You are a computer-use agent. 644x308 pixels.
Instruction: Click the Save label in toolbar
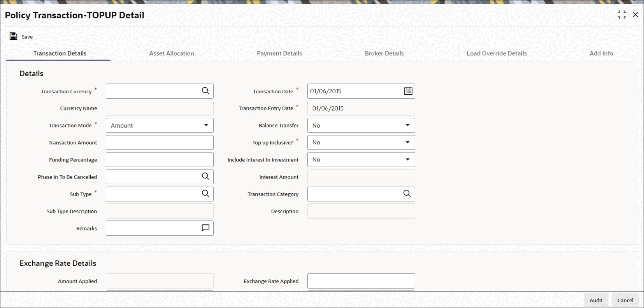pos(27,37)
